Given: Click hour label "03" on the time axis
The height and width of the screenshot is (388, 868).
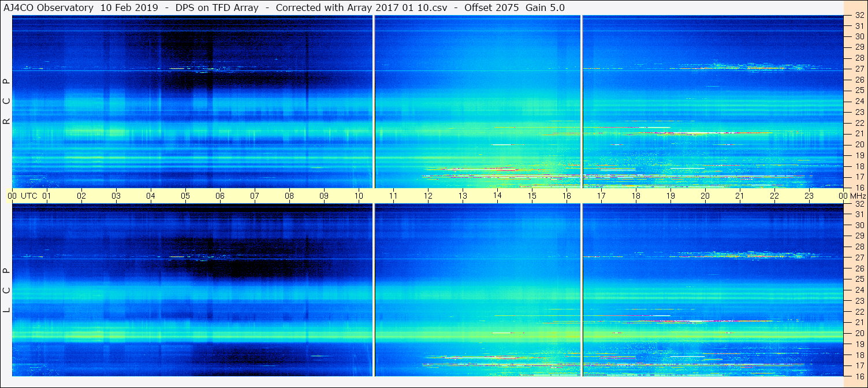Looking at the screenshot, I should [116, 196].
